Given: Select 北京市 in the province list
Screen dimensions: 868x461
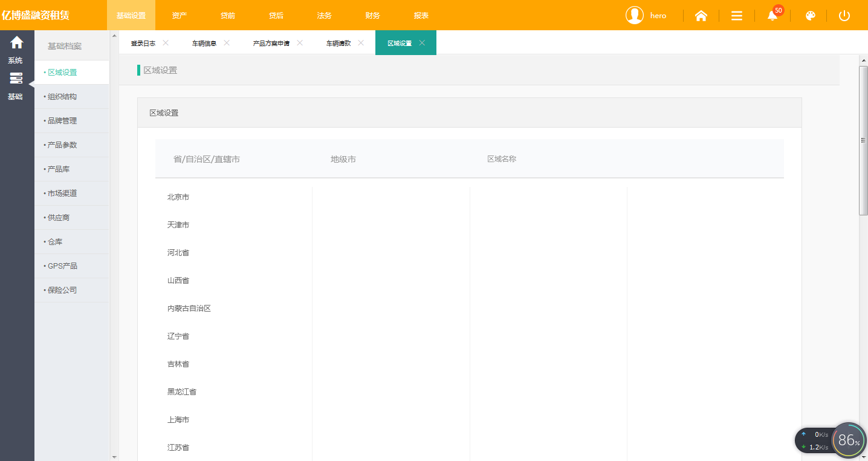Looking at the screenshot, I should [178, 197].
